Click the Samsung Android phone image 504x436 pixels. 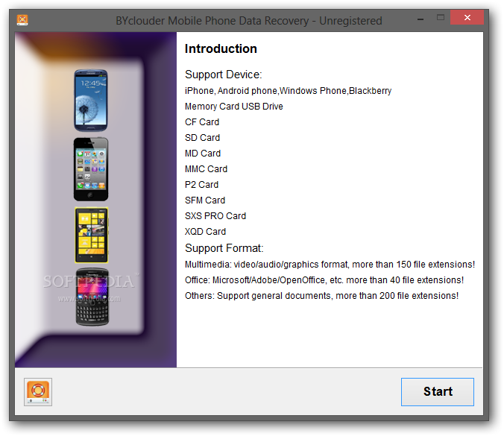click(x=91, y=101)
